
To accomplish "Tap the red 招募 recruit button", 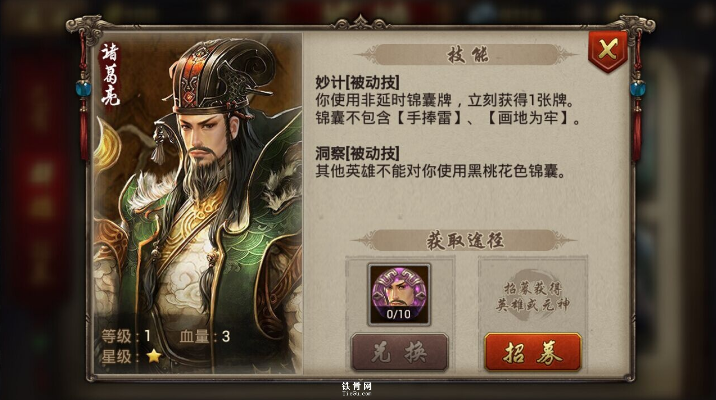I will (x=532, y=352).
